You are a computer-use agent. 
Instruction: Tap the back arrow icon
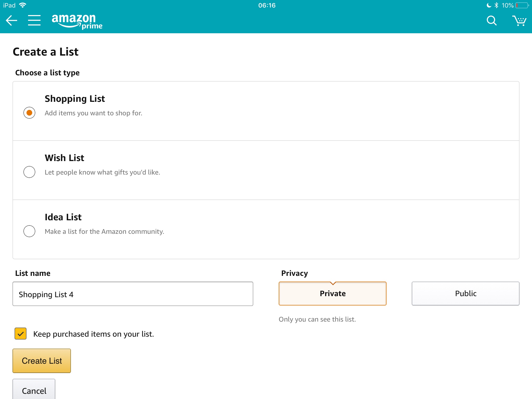coord(11,21)
